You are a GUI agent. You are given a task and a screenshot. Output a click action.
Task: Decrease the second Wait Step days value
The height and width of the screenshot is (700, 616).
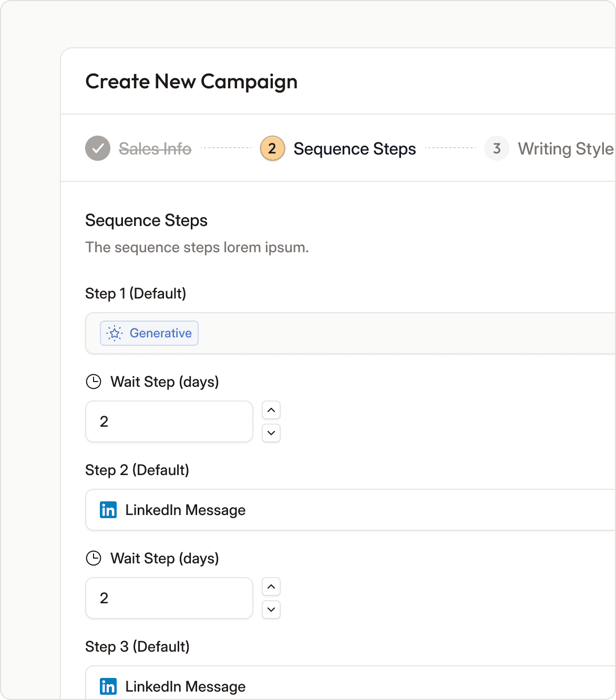[271, 610]
